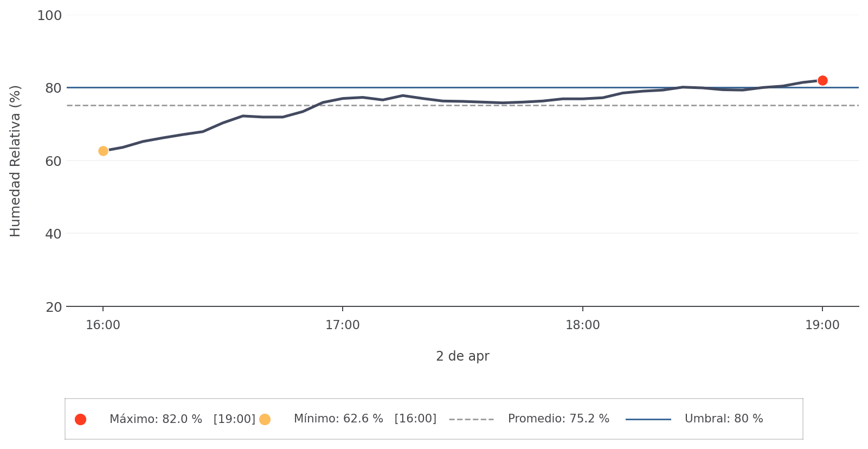Click the 18:00 tick label on the x-axis
Image resolution: width=868 pixels, height=449 pixels.
(583, 325)
